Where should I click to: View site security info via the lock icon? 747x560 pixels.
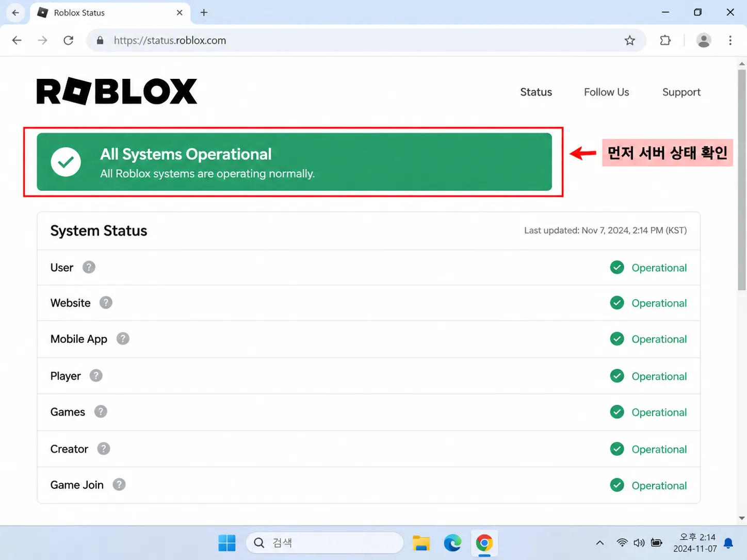(100, 40)
